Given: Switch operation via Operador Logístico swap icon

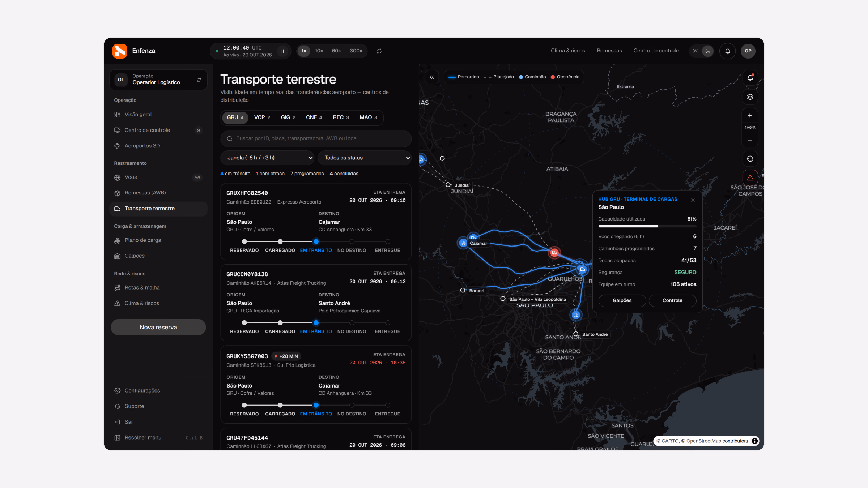Looking at the screenshot, I should pyautogui.click(x=199, y=80).
